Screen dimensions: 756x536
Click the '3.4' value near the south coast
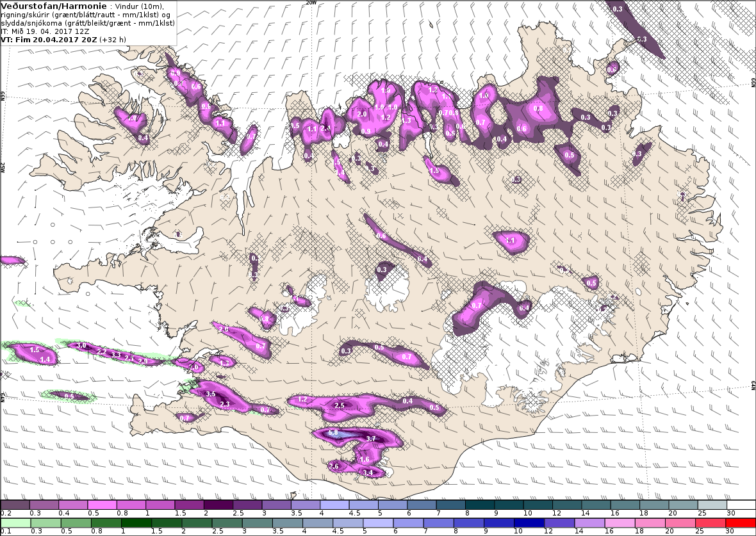click(368, 473)
